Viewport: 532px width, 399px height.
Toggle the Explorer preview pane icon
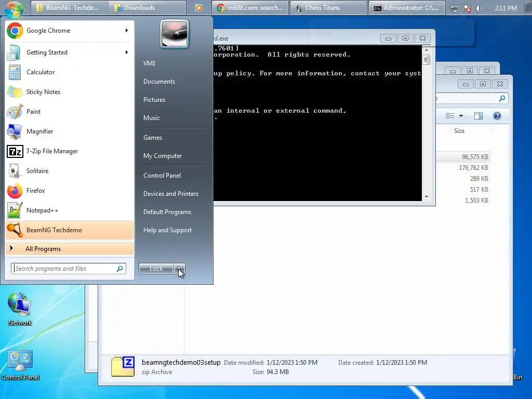(478, 116)
